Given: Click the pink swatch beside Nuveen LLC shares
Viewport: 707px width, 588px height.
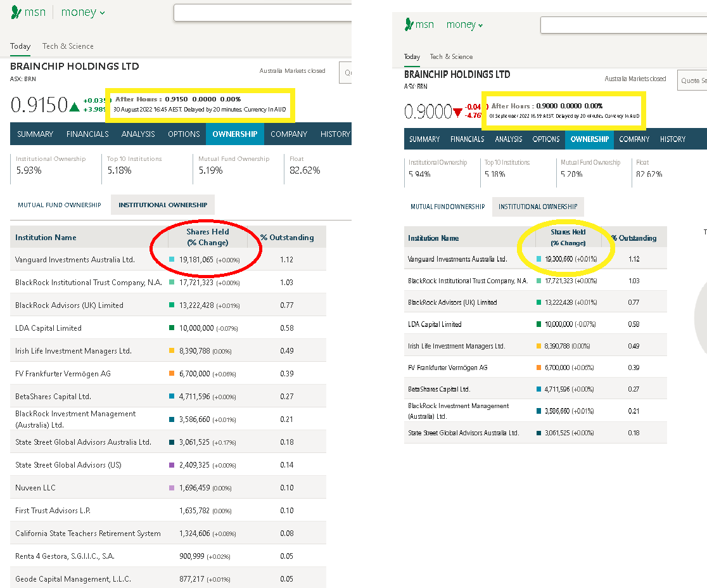Looking at the screenshot, I should pos(172,488).
